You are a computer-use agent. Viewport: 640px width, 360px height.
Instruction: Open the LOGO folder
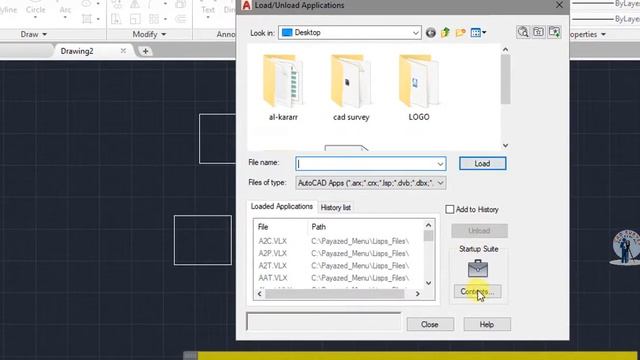tap(419, 87)
